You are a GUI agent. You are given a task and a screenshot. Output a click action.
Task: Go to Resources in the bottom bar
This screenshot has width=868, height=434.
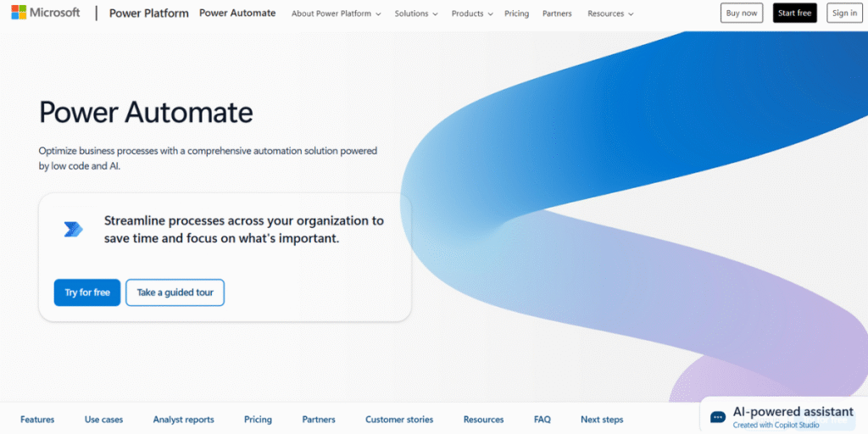[484, 420]
